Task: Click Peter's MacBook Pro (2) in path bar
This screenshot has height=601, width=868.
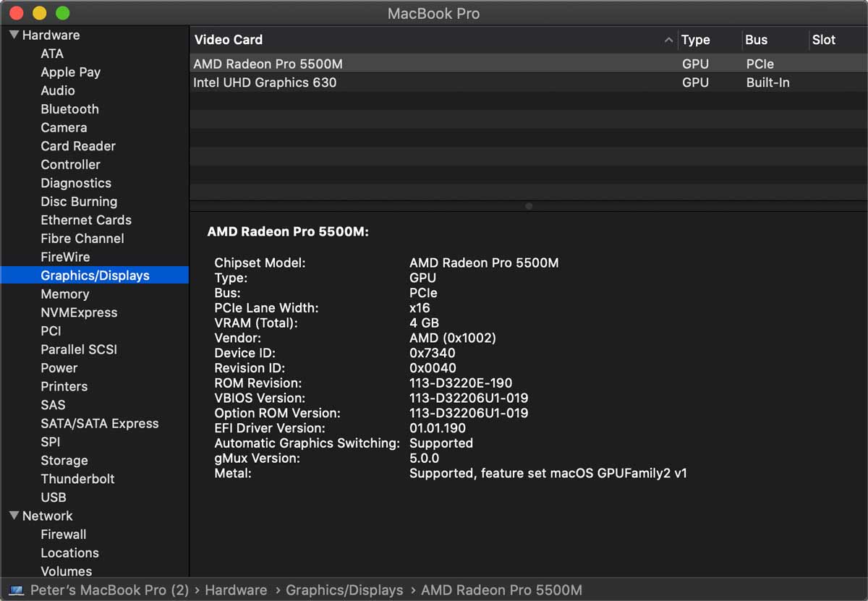Action: coord(109,590)
